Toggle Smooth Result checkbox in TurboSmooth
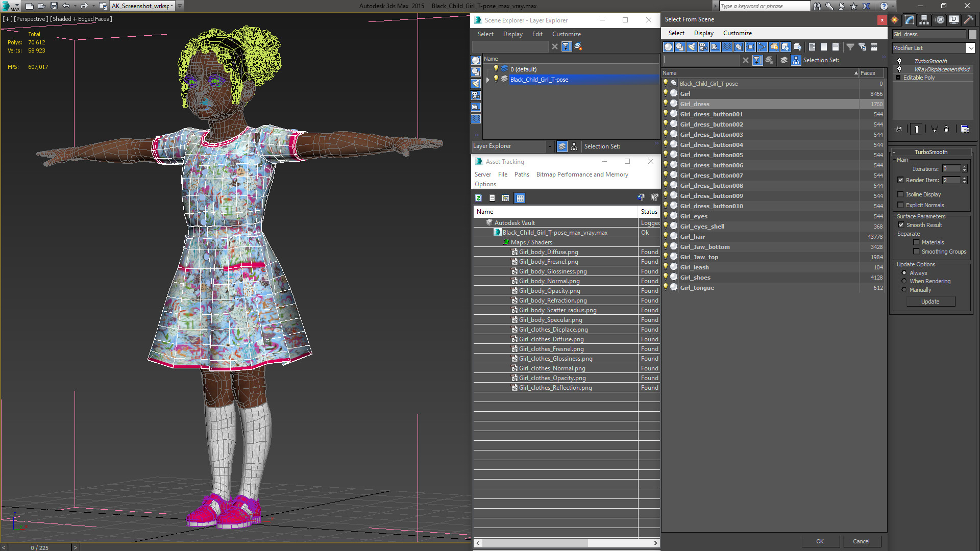The image size is (980, 551). click(x=902, y=224)
